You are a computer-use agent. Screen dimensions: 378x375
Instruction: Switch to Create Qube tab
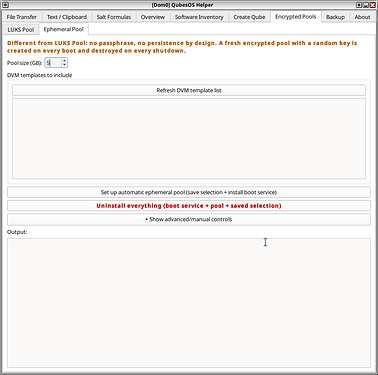[249, 17]
